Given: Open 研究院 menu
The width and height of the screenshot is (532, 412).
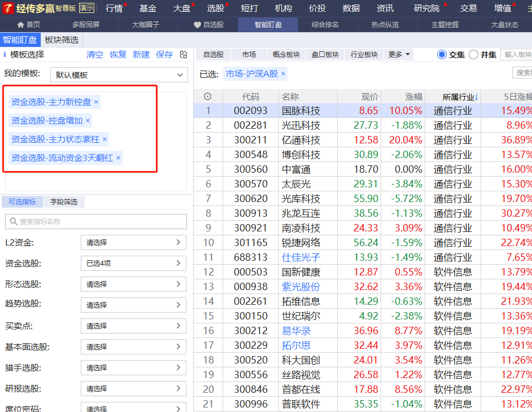Looking at the screenshot, I should (x=427, y=8).
